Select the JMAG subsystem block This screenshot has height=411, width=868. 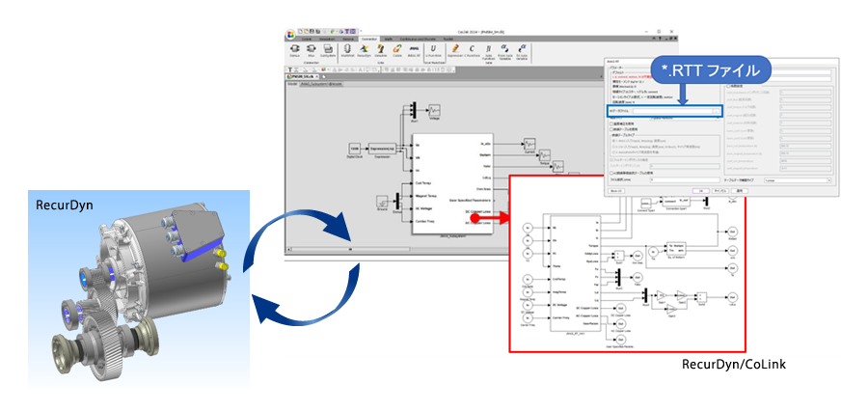coord(452,184)
